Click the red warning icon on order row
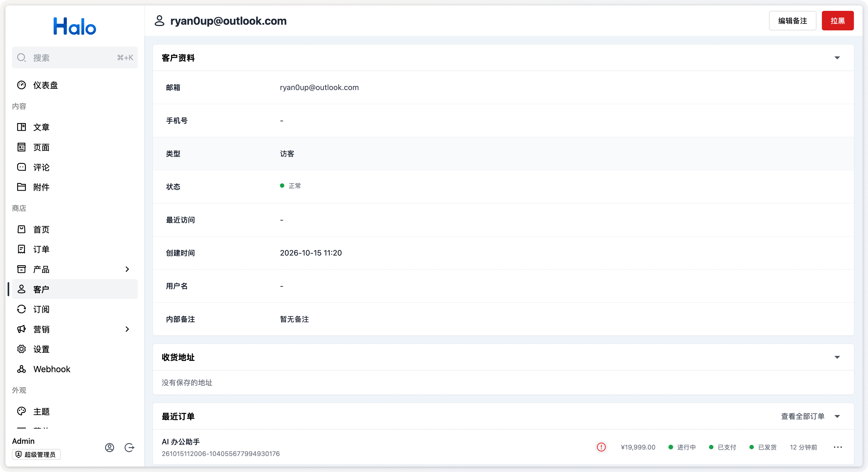 (601, 447)
